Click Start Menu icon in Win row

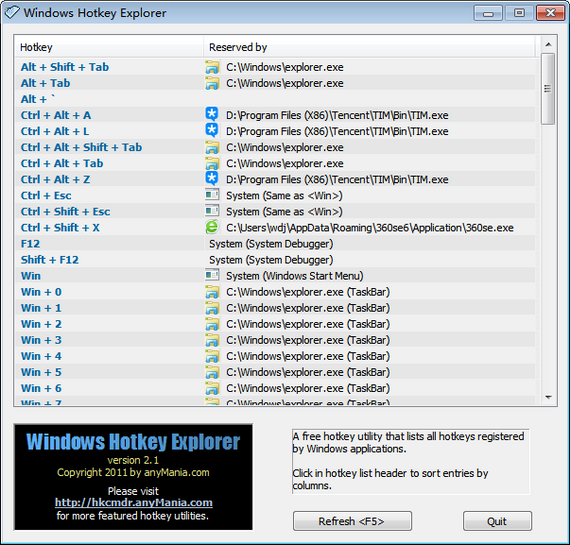coord(212,275)
